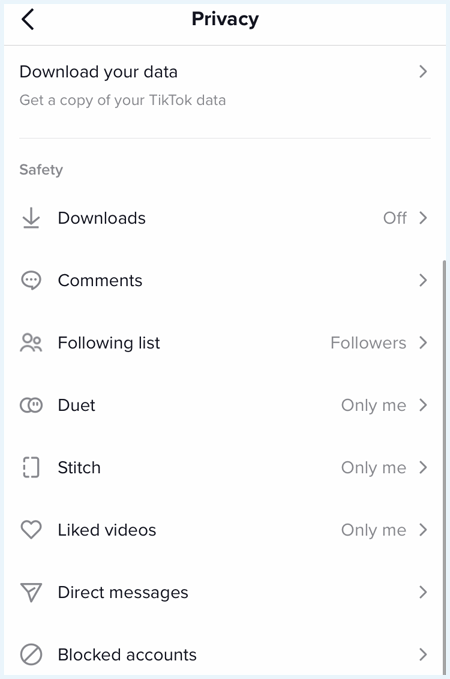Open the Direct messages settings

(x=225, y=592)
